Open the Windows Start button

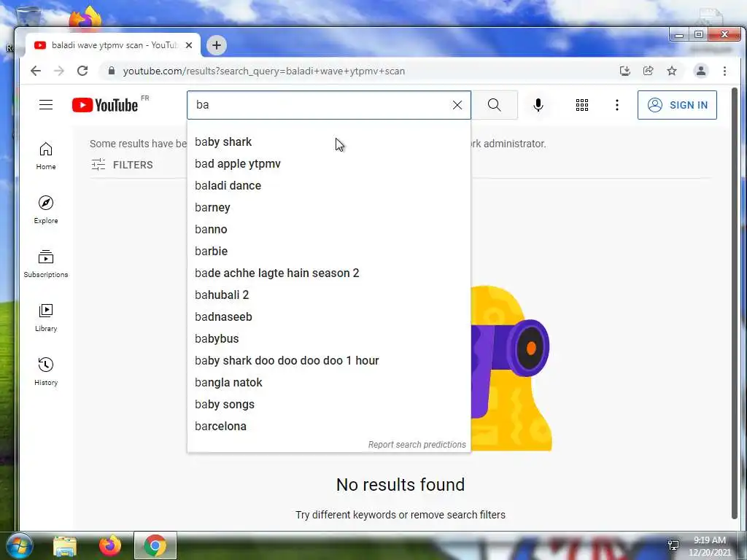point(18,545)
